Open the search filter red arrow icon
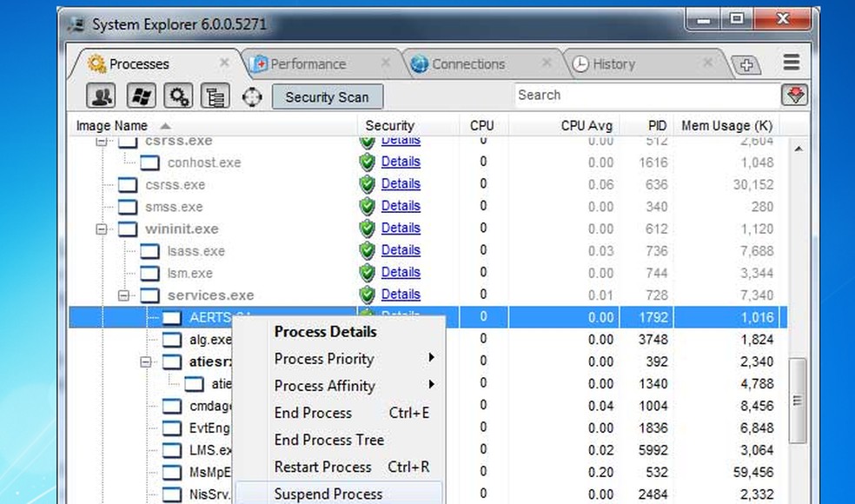The width and height of the screenshot is (855, 504). [795, 95]
